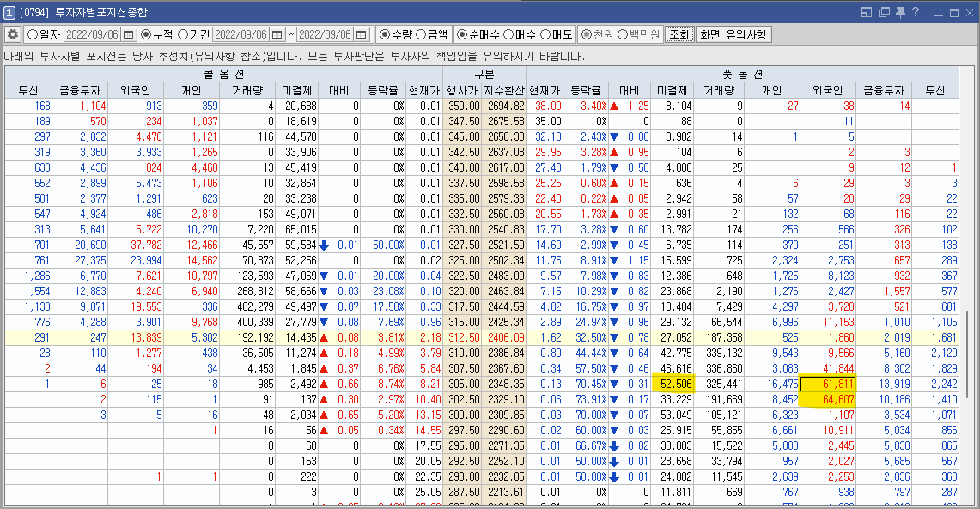Select the 백만원 radio button
The height and width of the screenshot is (509, 980).
tap(623, 34)
